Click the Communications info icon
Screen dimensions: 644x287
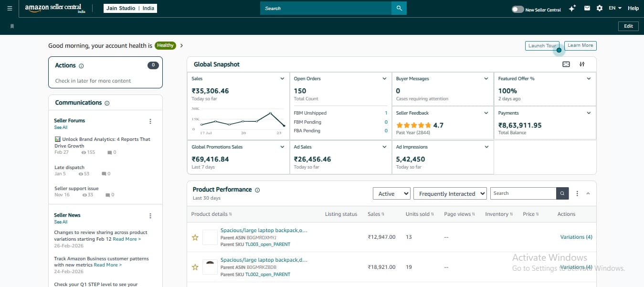click(x=107, y=103)
